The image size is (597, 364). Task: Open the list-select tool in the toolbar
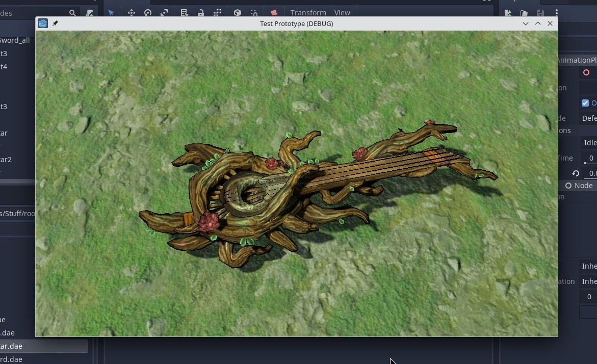pyautogui.click(x=184, y=13)
